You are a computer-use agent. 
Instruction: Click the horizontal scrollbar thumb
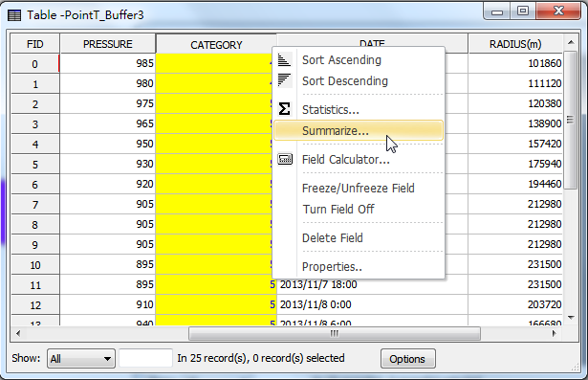pos(334,333)
